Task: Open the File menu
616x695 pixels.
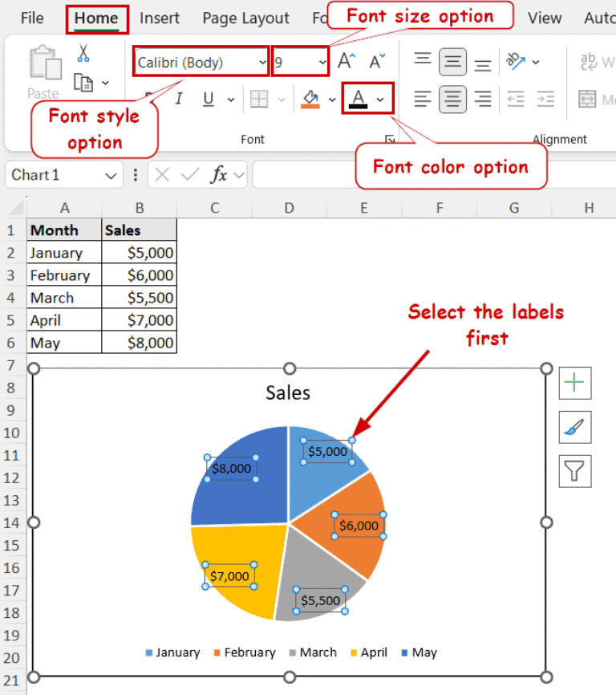Action: [32, 18]
